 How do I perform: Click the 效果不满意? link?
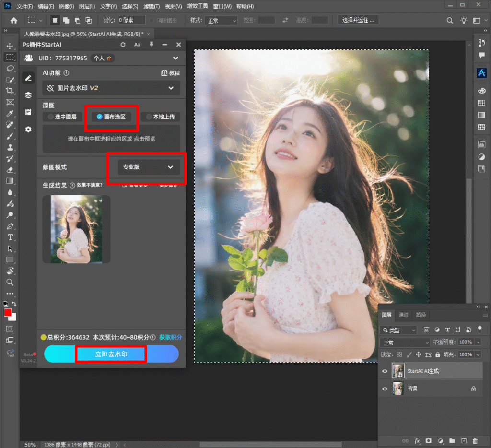click(90, 185)
